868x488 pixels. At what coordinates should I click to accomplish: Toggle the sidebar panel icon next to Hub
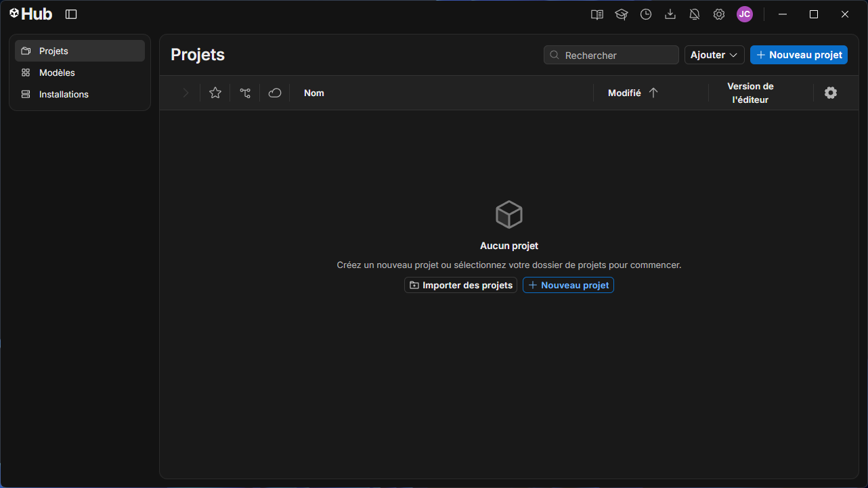(x=71, y=14)
